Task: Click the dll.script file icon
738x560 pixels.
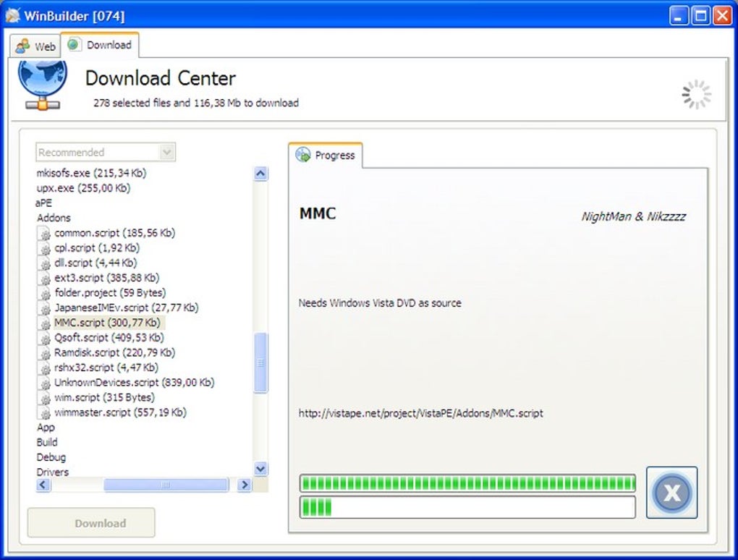Action: (x=44, y=263)
